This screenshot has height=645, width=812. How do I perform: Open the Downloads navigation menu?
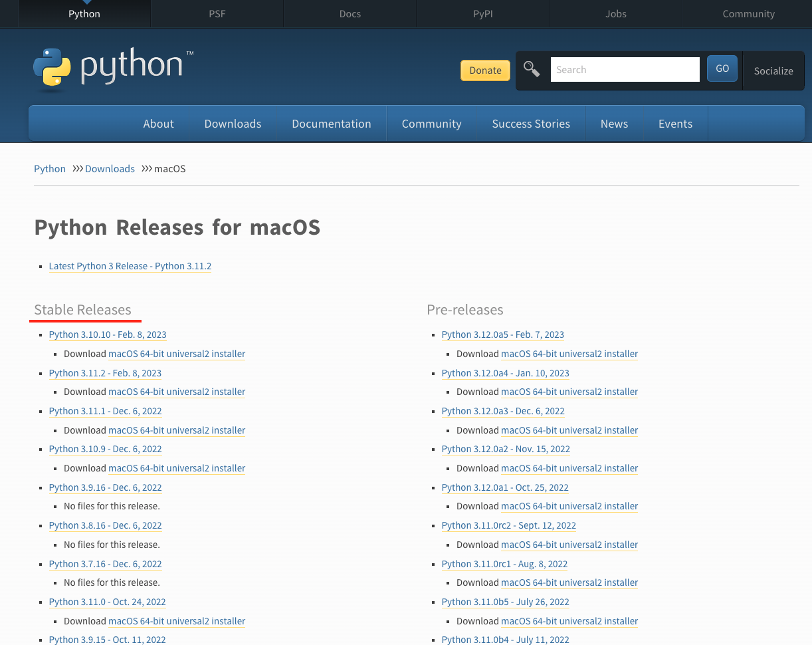point(233,124)
